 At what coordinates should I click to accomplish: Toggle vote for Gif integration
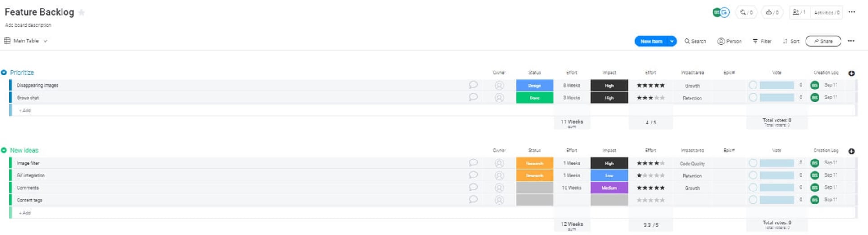pos(753,175)
